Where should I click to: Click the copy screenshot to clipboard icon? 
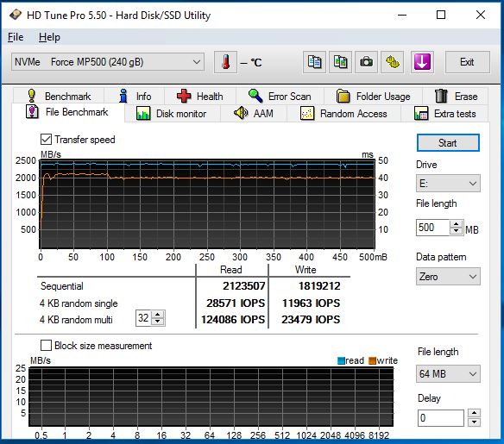coord(340,62)
